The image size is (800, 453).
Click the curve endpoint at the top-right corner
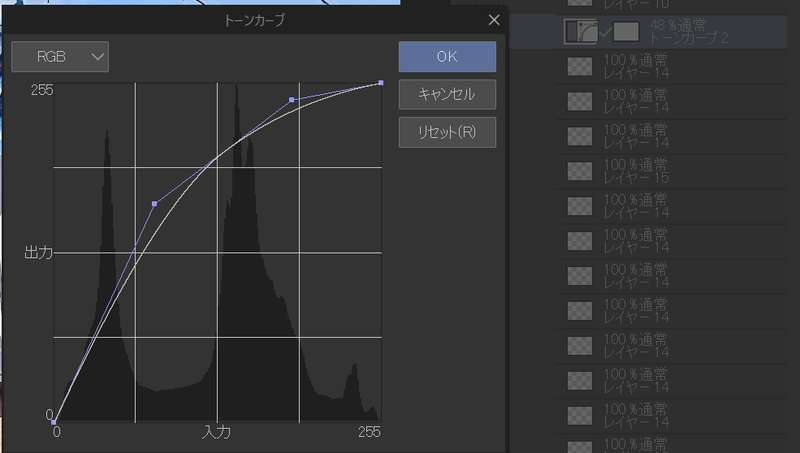pyautogui.click(x=381, y=84)
